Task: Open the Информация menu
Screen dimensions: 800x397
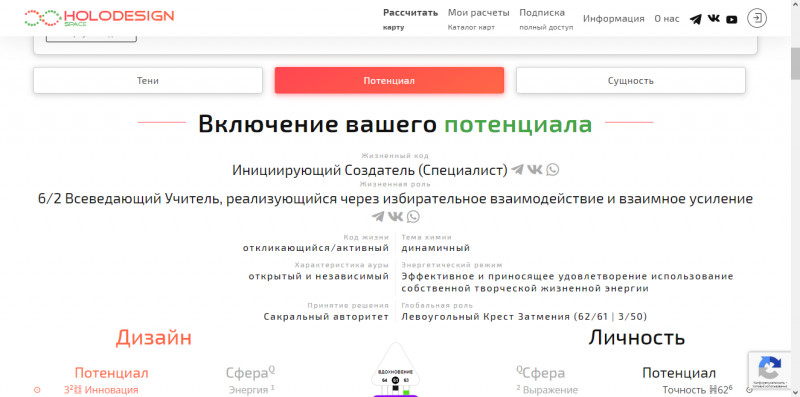Action: click(x=614, y=19)
